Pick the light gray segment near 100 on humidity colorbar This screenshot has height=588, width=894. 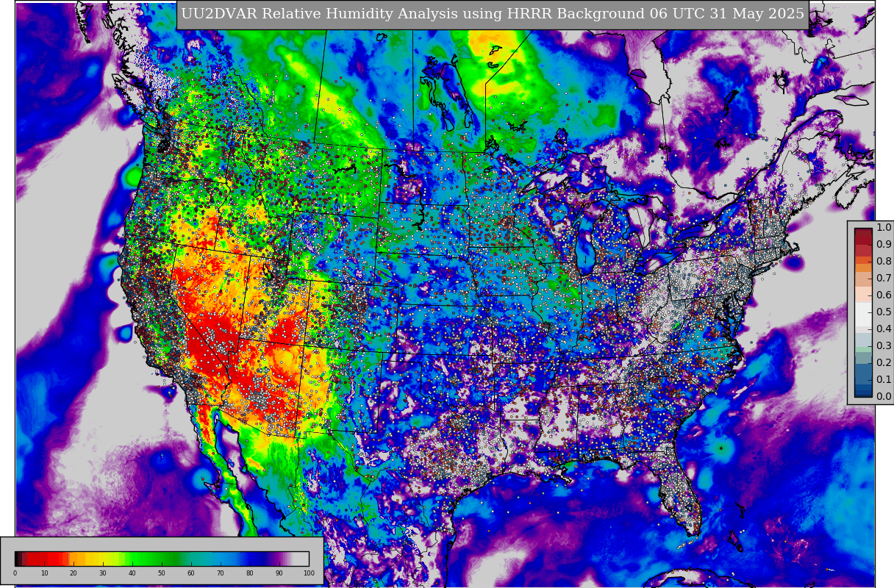[301, 559]
